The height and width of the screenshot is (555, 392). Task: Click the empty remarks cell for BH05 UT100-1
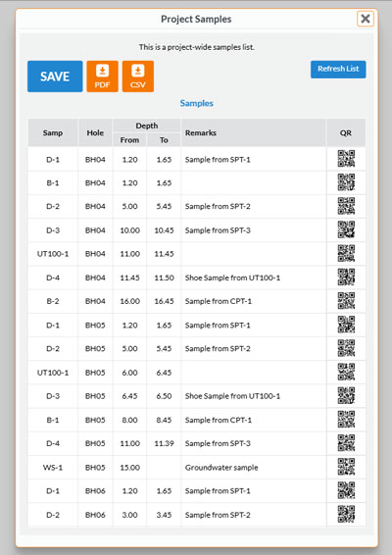(x=253, y=373)
